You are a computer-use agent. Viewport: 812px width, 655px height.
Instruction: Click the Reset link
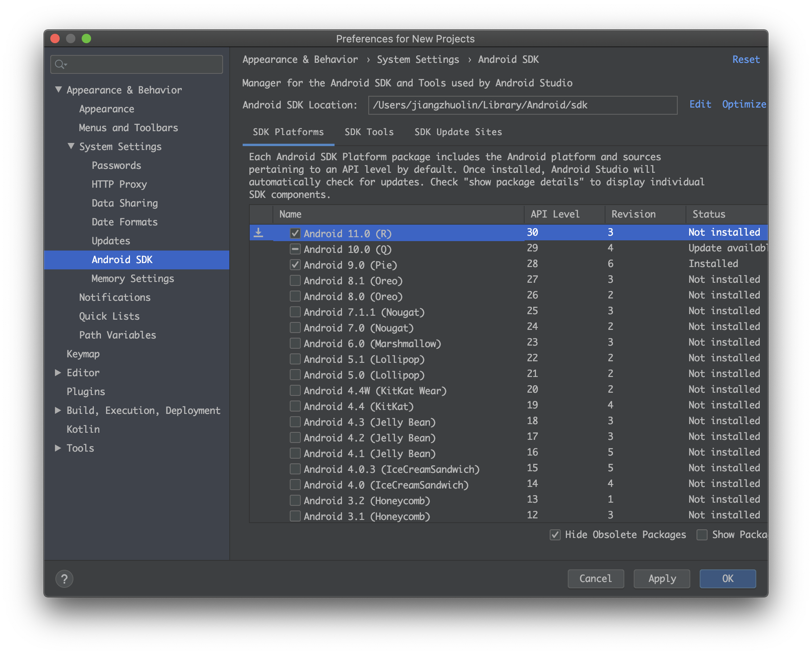pos(746,59)
